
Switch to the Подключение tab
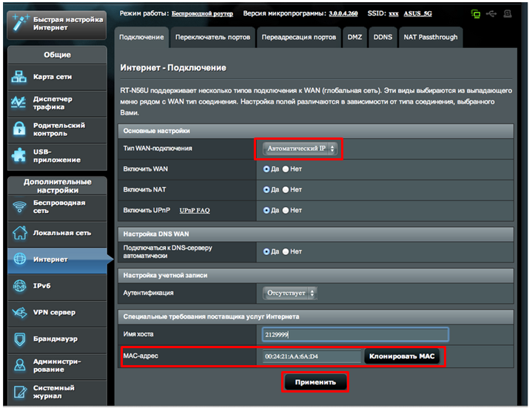tap(141, 37)
